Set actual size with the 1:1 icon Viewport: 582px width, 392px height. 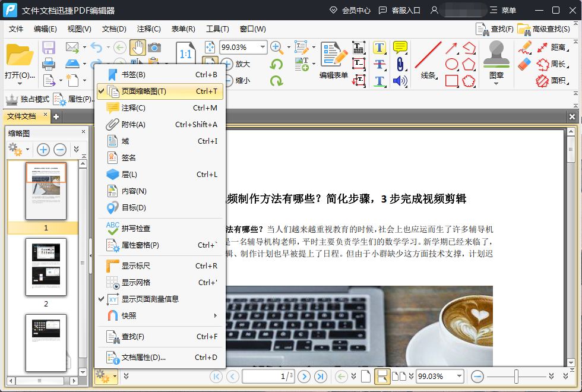[x=185, y=54]
